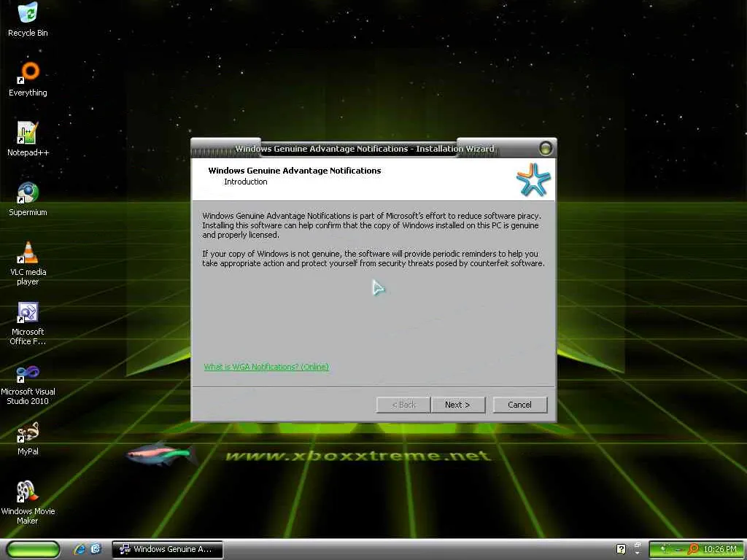Click second quick launch browser icon
The width and height of the screenshot is (747, 560).
point(96,549)
